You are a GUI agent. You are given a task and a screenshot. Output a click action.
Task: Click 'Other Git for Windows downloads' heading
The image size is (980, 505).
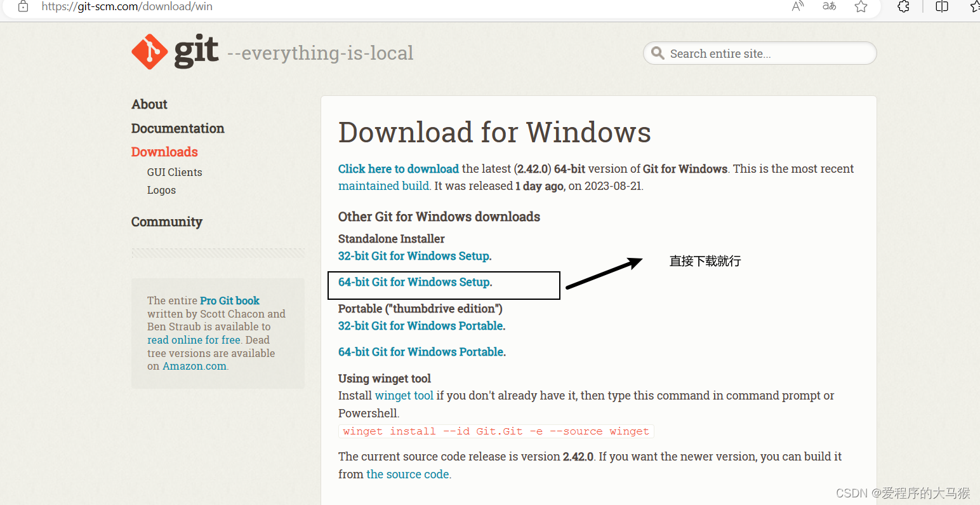tap(439, 217)
